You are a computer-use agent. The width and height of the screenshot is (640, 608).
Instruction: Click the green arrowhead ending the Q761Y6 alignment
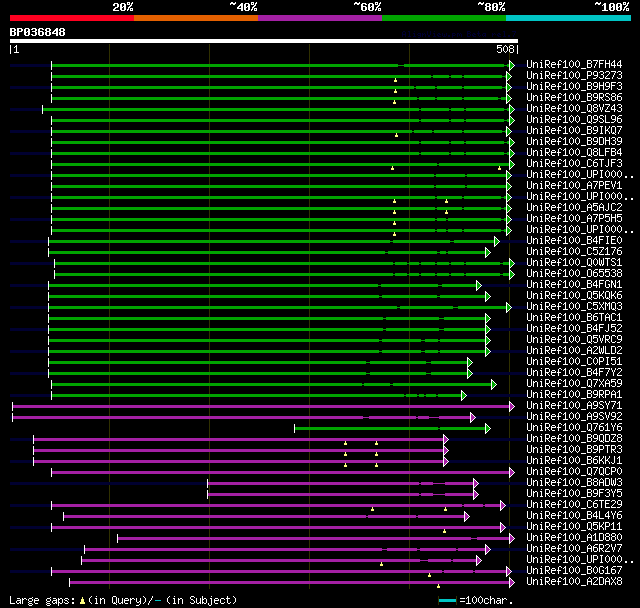(488, 428)
